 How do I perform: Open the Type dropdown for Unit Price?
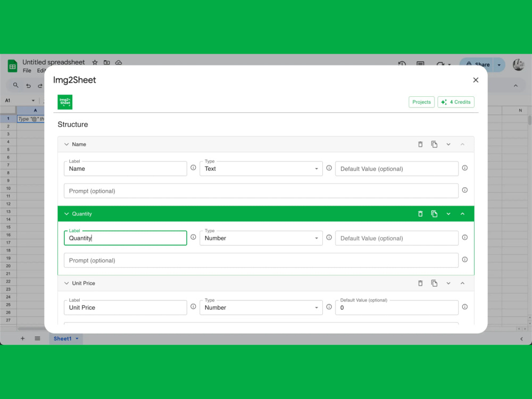tap(261, 307)
